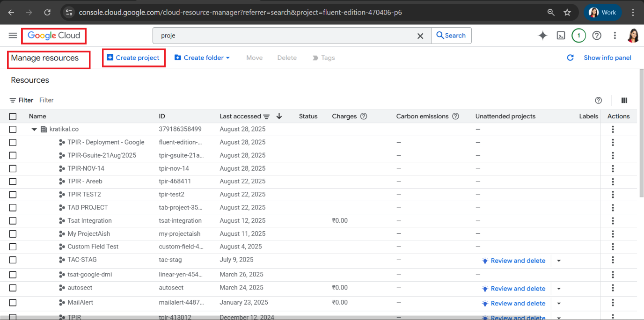644x320 pixels.
Task: Open the TPIR TEST2 project name
Action: click(84, 195)
